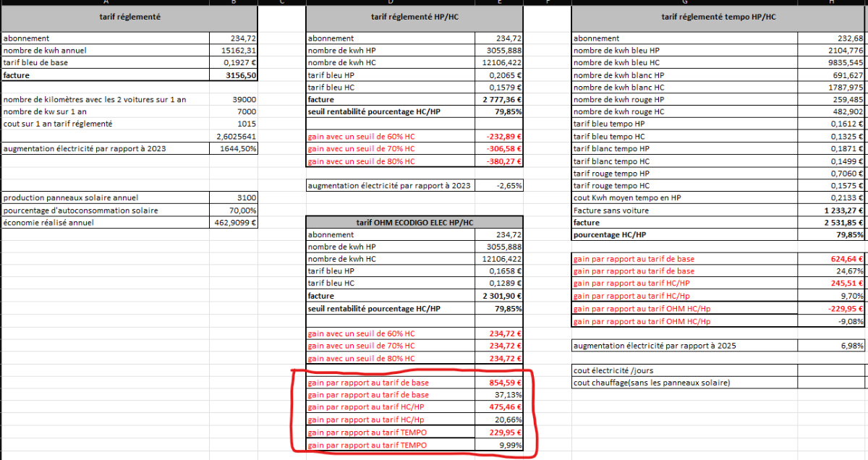Click the 39000 kilometres value cell
868x460 pixels.
(233, 100)
